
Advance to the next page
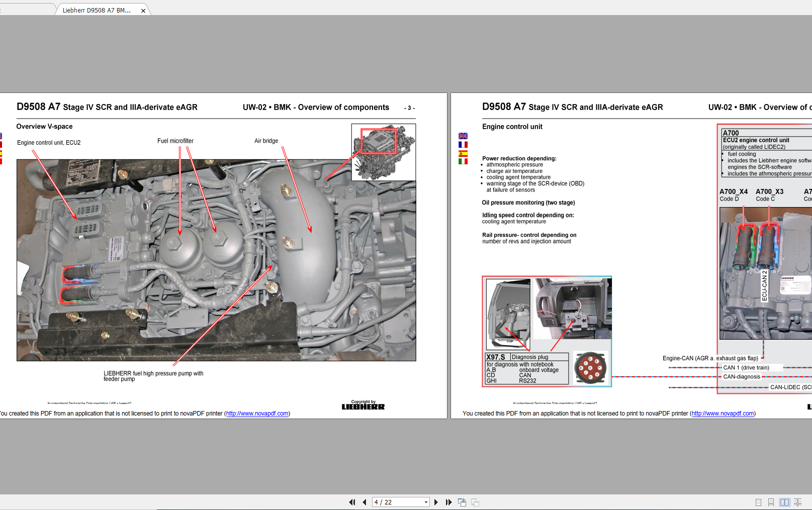coord(436,502)
